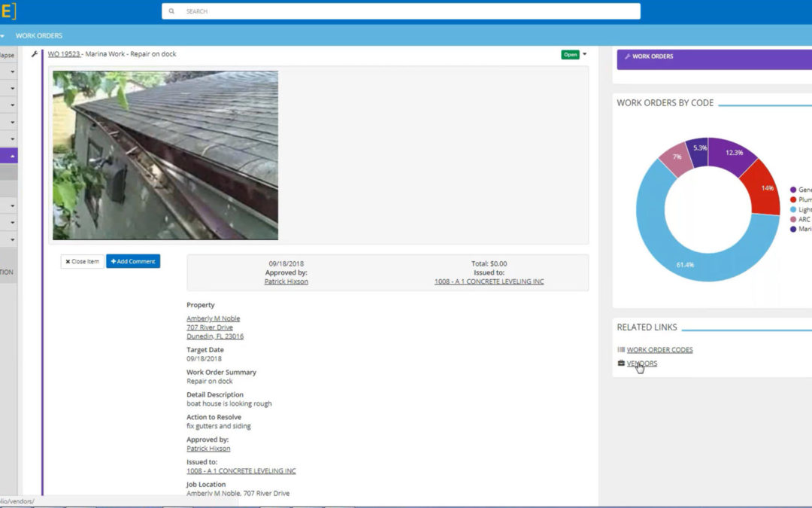This screenshot has width=812, height=508.
Task: Click the light blue legend dot
Action: 793,209
